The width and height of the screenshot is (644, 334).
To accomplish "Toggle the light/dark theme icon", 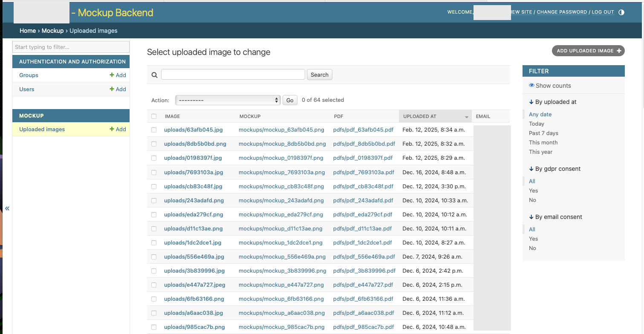I will coord(621,12).
